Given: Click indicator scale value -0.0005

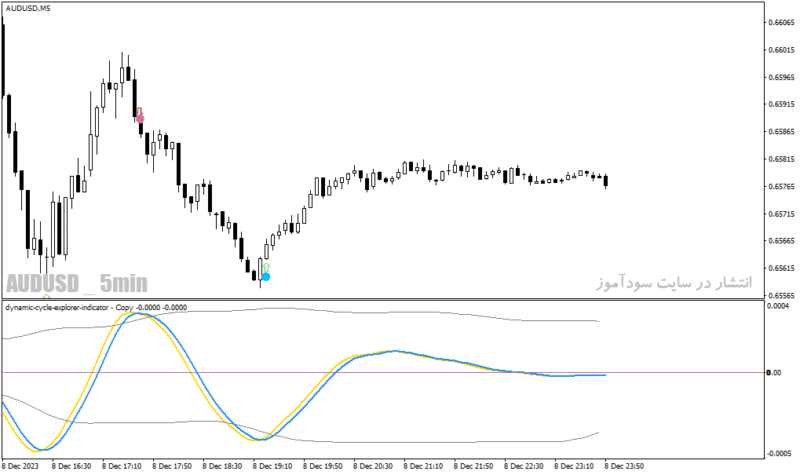Looking at the screenshot, I should pos(779,454).
